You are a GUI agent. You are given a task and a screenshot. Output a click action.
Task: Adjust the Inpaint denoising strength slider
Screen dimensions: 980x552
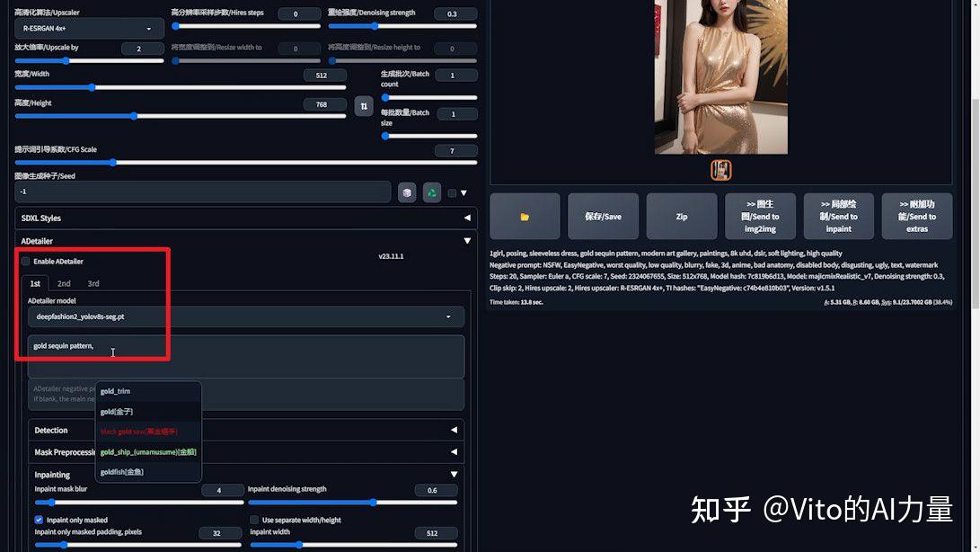coord(352,502)
